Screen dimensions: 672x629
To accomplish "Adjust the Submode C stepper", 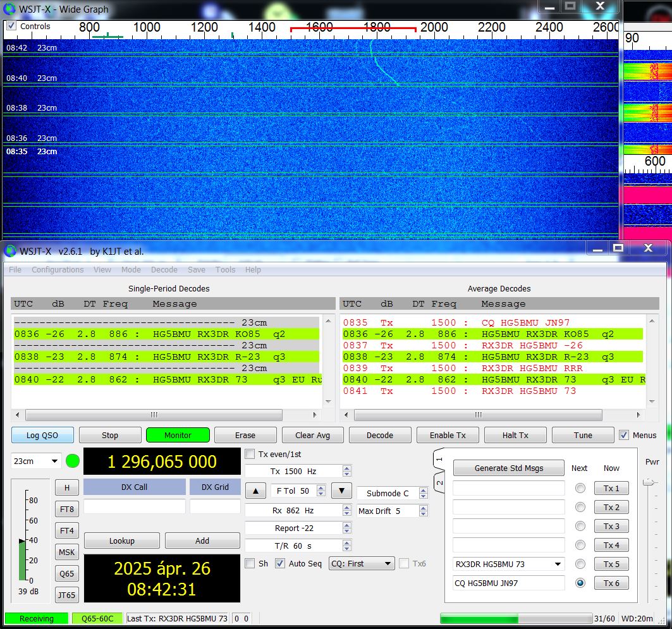I will [x=424, y=493].
